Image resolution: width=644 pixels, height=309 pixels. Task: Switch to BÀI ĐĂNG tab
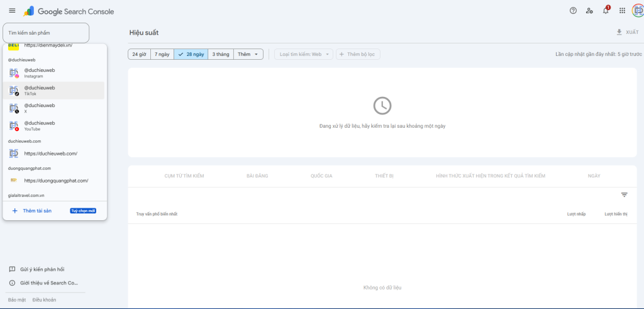[257, 176]
